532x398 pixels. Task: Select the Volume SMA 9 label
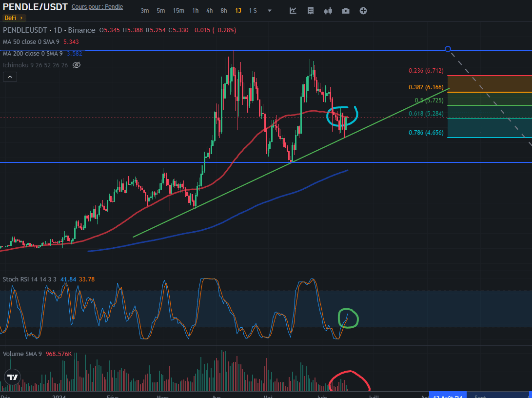[22, 354]
